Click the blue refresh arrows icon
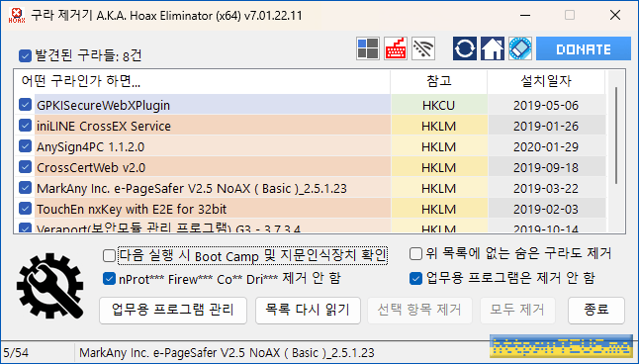The width and height of the screenshot is (639, 364). coord(465,48)
